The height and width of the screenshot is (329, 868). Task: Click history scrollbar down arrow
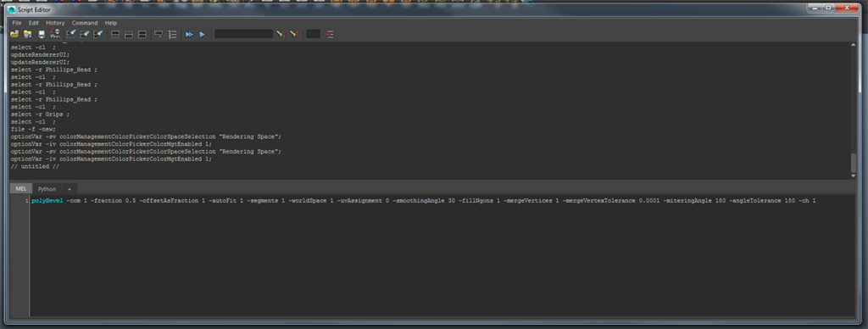click(854, 176)
